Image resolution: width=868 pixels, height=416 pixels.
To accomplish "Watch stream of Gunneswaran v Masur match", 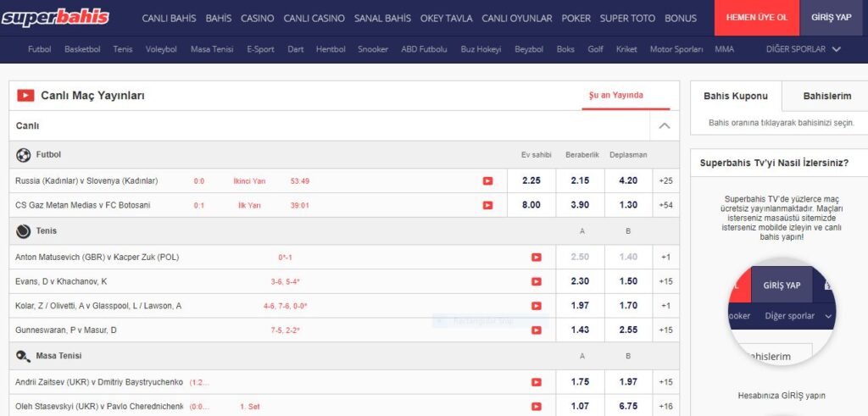I will pyautogui.click(x=536, y=330).
